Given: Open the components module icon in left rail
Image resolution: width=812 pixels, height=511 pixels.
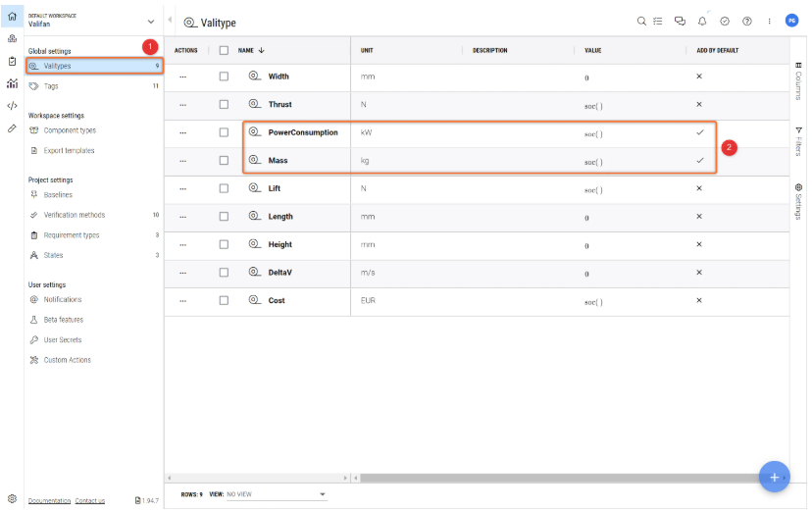Looking at the screenshot, I should [12, 39].
